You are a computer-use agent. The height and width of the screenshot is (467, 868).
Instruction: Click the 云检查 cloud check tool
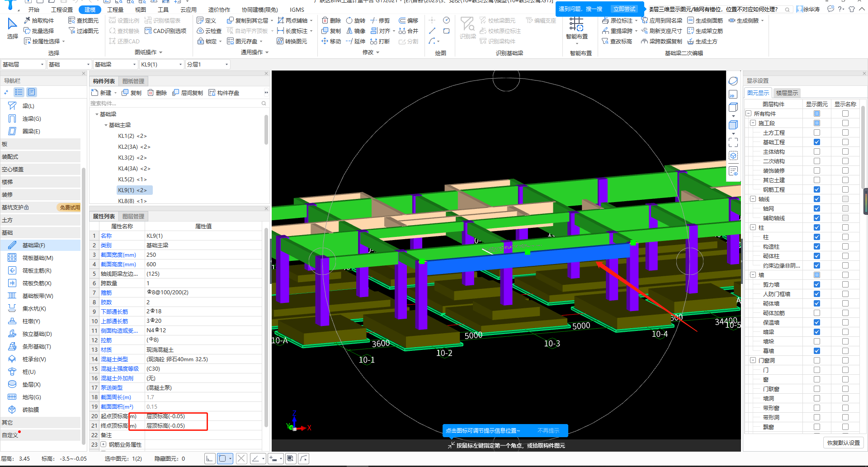tap(209, 31)
